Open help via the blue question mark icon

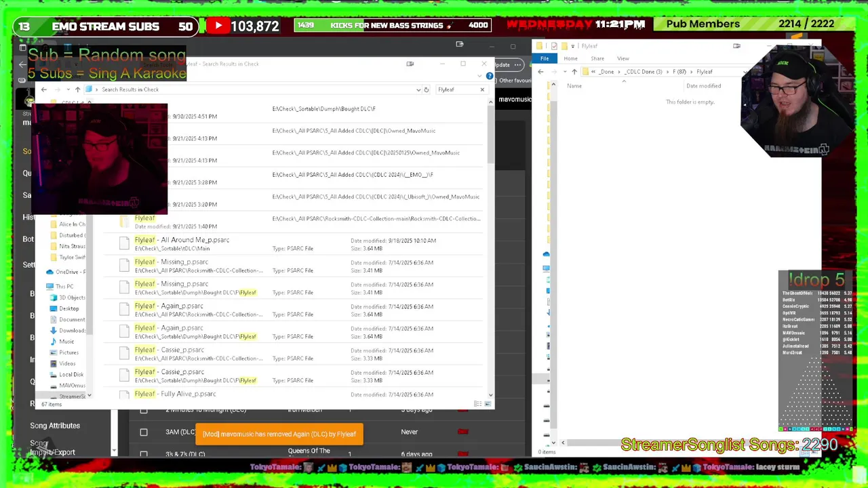490,76
